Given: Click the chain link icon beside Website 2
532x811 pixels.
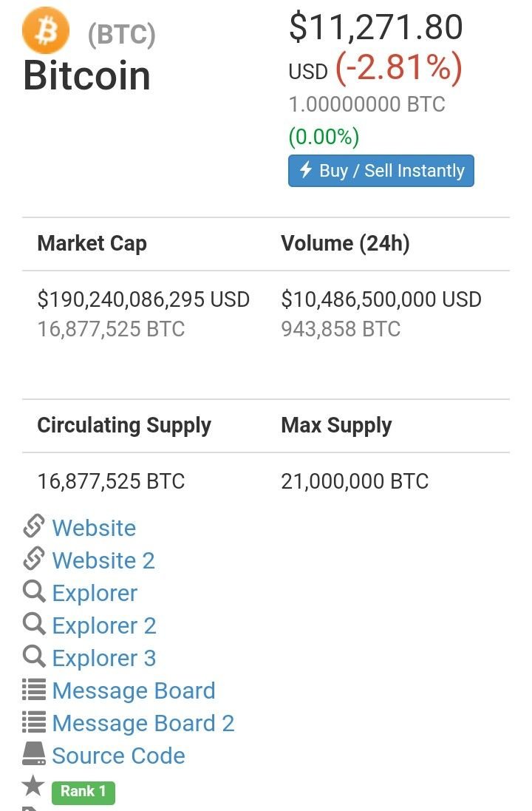Looking at the screenshot, I should click(x=33, y=559).
